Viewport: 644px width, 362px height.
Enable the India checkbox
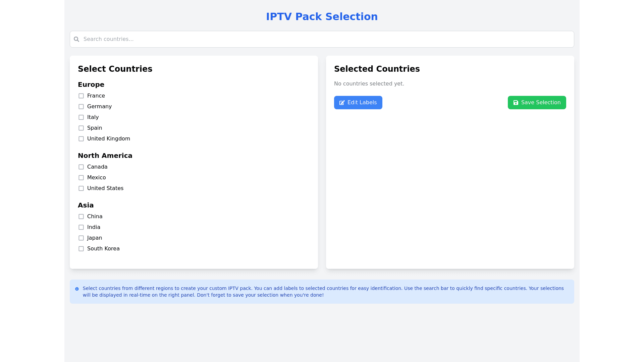[x=81, y=227]
